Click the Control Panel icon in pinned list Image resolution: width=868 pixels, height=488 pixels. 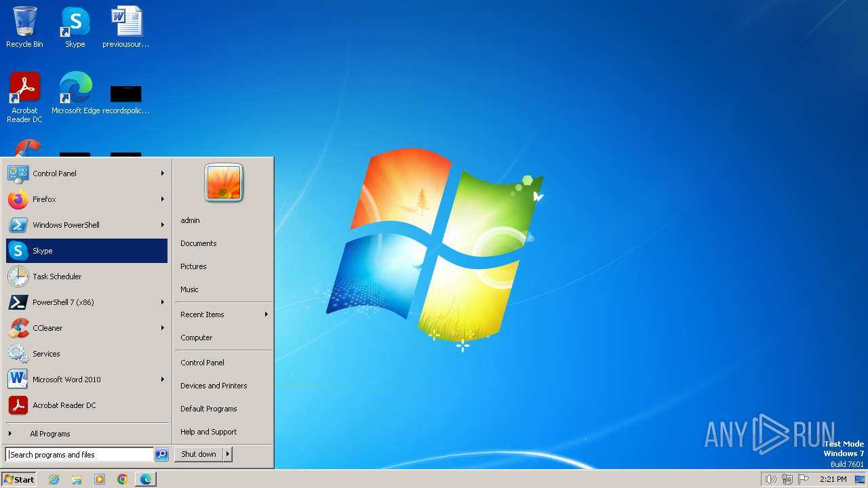coord(18,174)
